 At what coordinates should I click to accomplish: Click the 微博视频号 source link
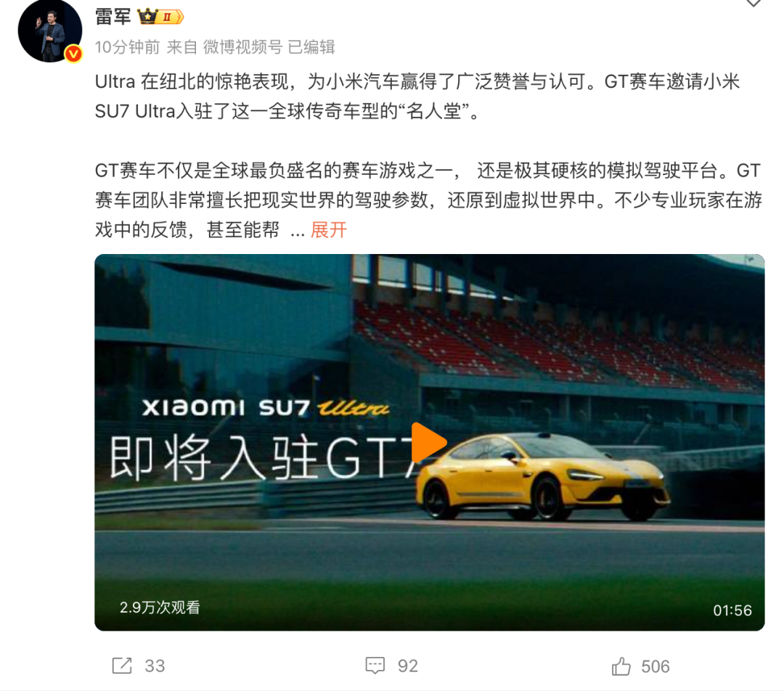242,47
